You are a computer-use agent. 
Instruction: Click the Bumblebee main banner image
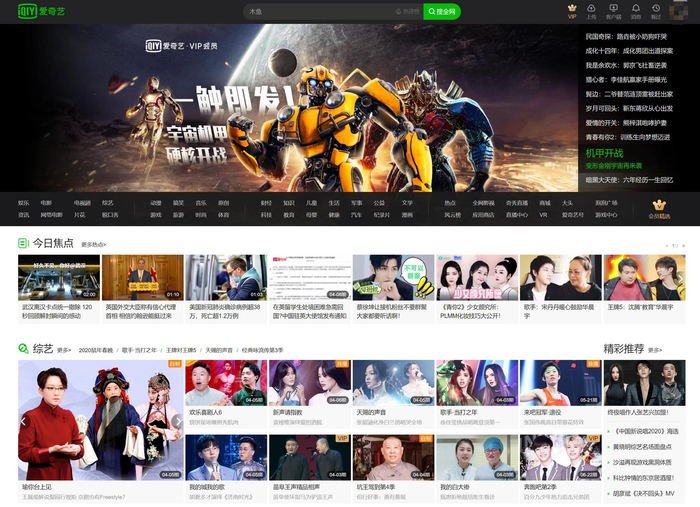(289, 108)
